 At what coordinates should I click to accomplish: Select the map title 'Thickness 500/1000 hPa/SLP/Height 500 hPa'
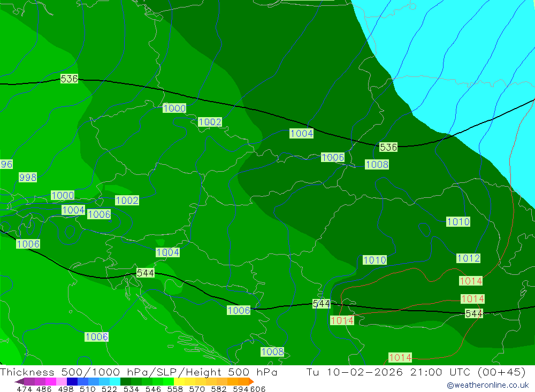(x=139, y=372)
